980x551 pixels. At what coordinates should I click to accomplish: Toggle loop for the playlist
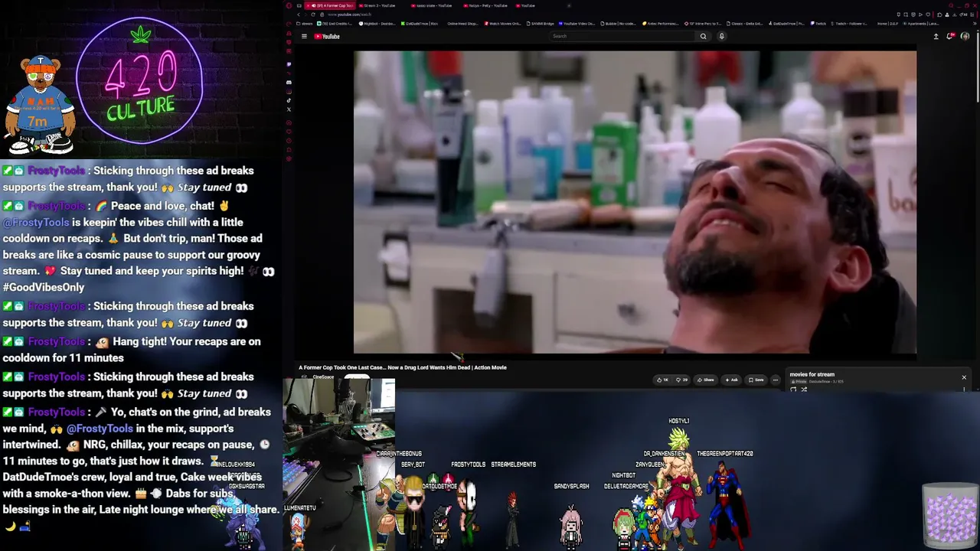coord(793,390)
